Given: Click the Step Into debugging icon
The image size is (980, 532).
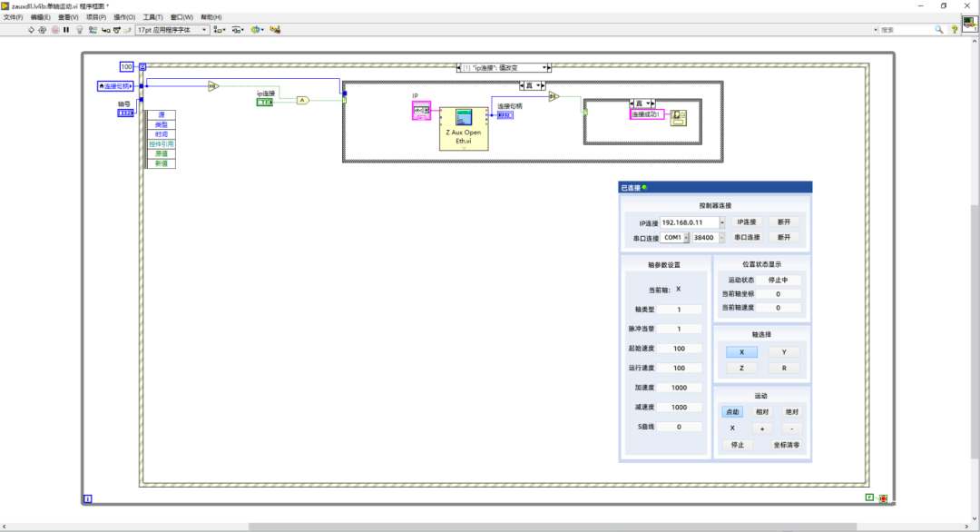Looking at the screenshot, I should pyautogui.click(x=106, y=29).
